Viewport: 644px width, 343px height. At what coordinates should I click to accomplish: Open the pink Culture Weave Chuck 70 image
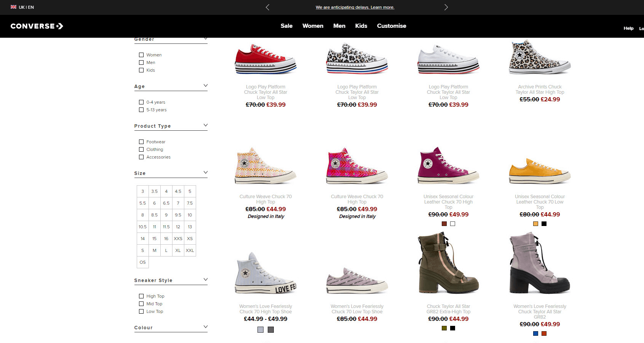[x=357, y=166]
